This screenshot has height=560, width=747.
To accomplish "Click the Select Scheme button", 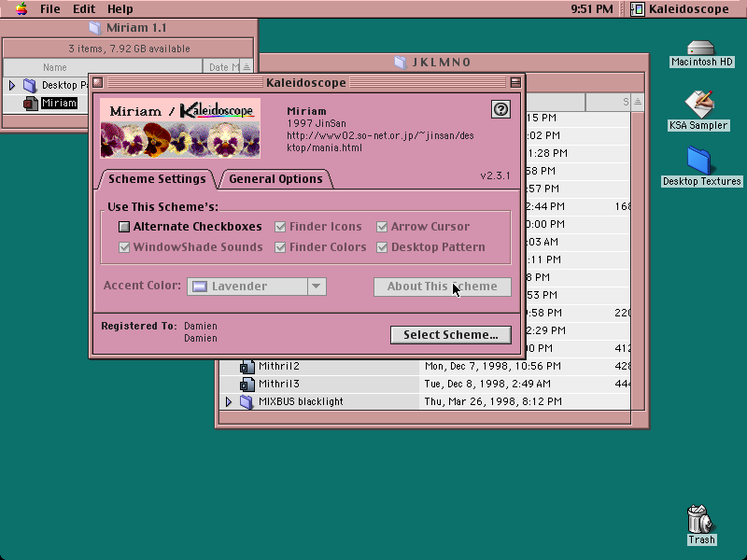I will click(x=451, y=335).
